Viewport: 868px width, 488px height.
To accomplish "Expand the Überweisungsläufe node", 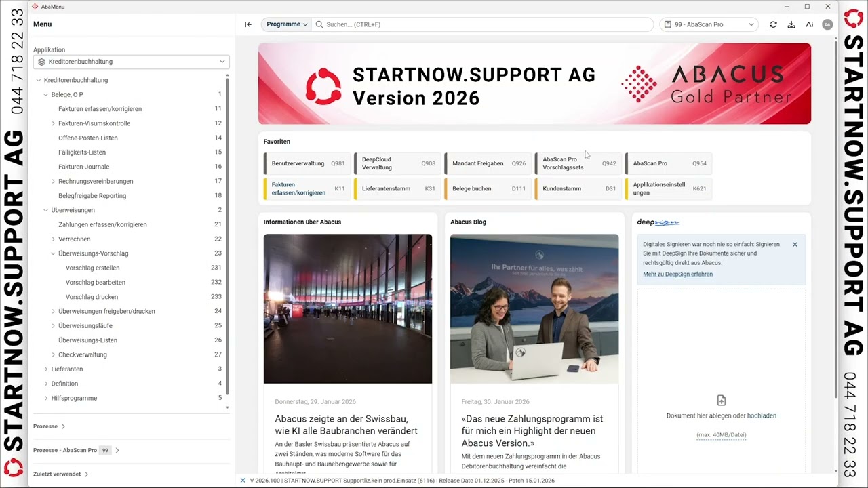I will [x=54, y=326].
